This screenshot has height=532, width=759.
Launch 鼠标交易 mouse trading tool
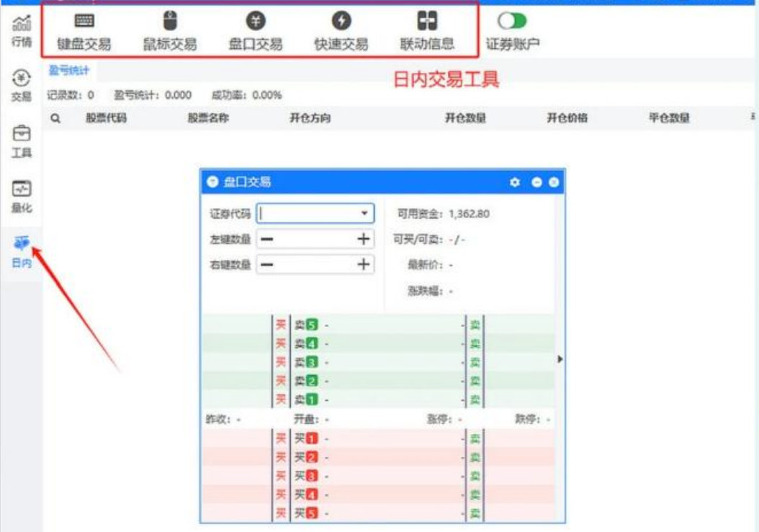pyautogui.click(x=170, y=31)
